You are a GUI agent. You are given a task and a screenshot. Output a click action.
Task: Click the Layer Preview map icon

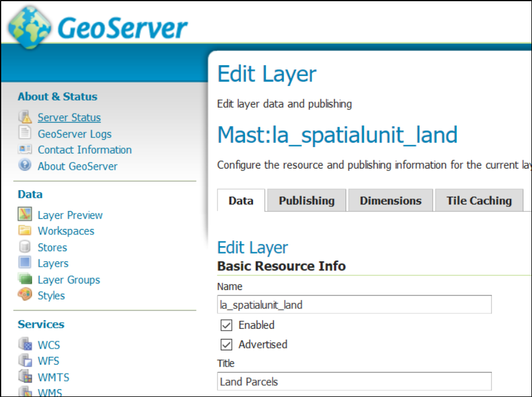click(x=25, y=215)
